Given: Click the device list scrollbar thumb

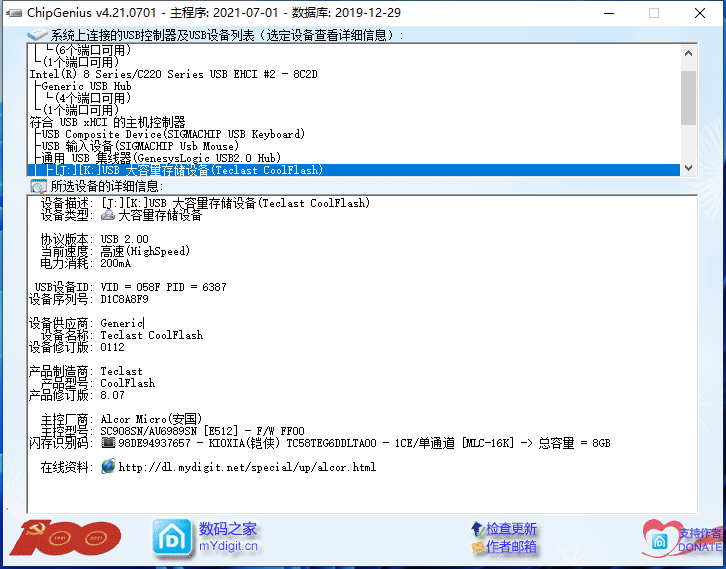Looking at the screenshot, I should (688, 98).
